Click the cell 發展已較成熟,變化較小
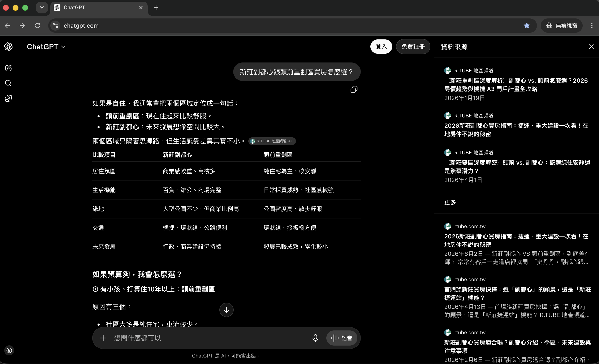 click(296, 247)
